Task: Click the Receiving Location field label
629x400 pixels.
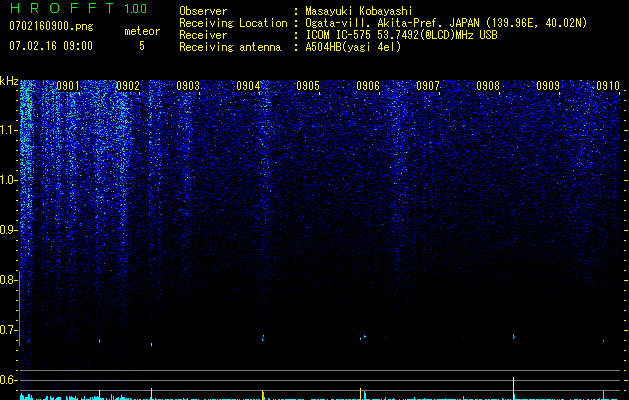Action: coord(233,23)
